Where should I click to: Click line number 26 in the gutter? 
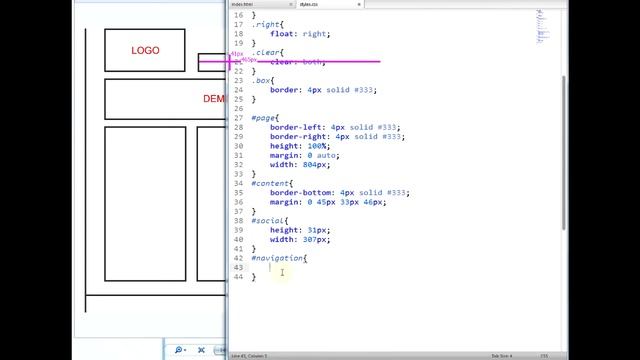[238, 108]
